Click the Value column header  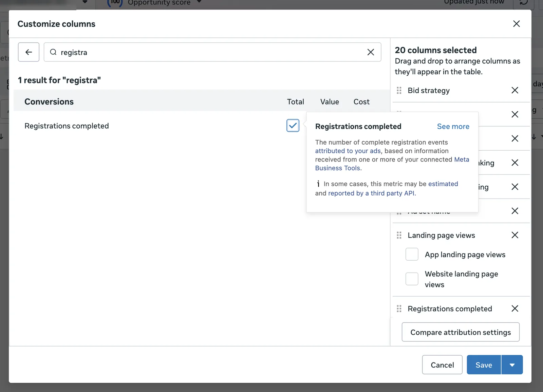point(330,102)
